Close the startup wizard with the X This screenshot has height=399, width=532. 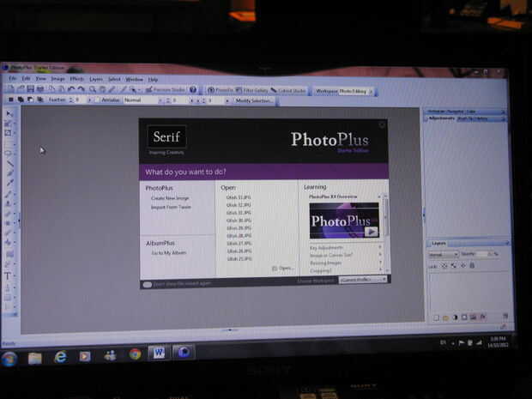382,125
